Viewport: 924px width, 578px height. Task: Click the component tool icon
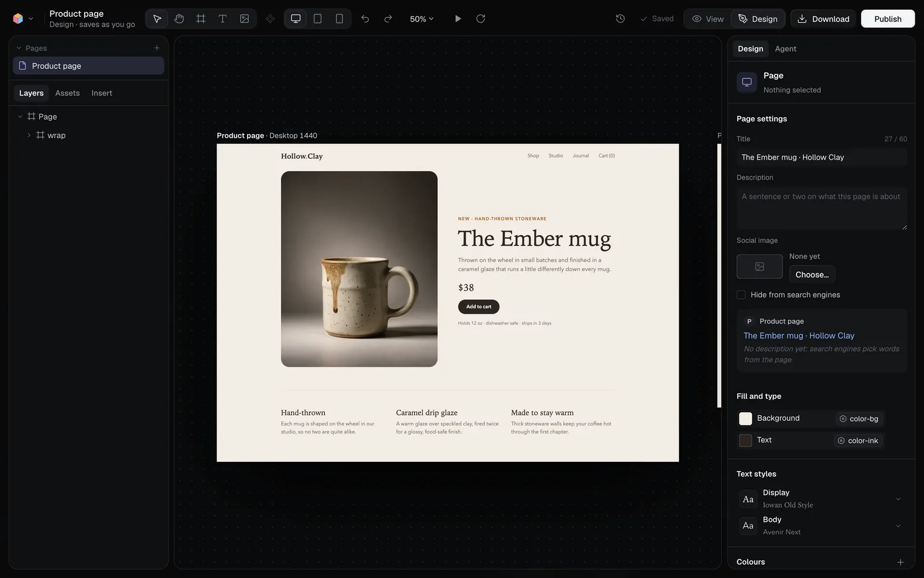[270, 18]
